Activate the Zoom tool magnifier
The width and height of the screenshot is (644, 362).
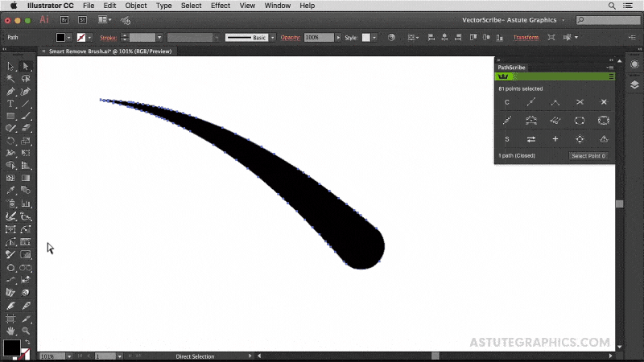pos(26,331)
